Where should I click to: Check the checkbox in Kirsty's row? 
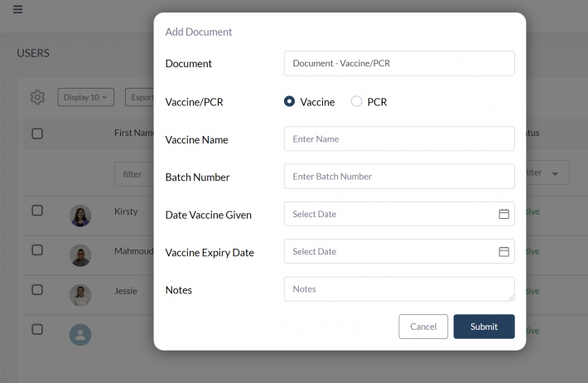pyautogui.click(x=37, y=211)
